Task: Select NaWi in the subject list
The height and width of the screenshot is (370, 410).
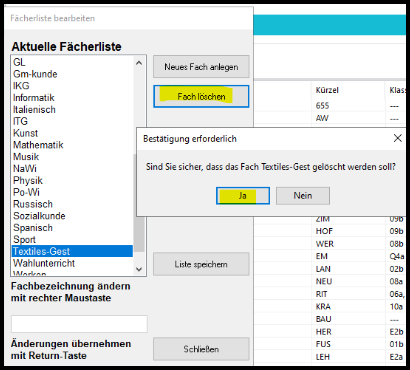Action: click(72, 169)
